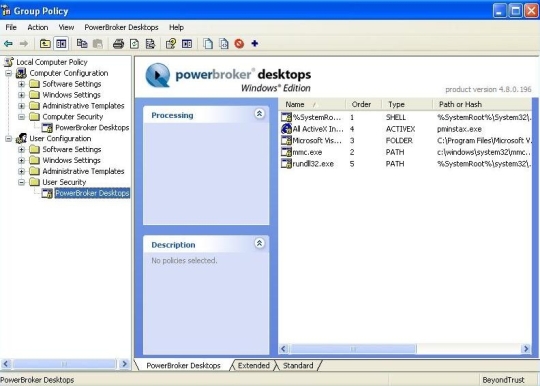Select the PowerBroker Desktops bottom tab
This screenshot has height=386, width=540.
[183, 365]
